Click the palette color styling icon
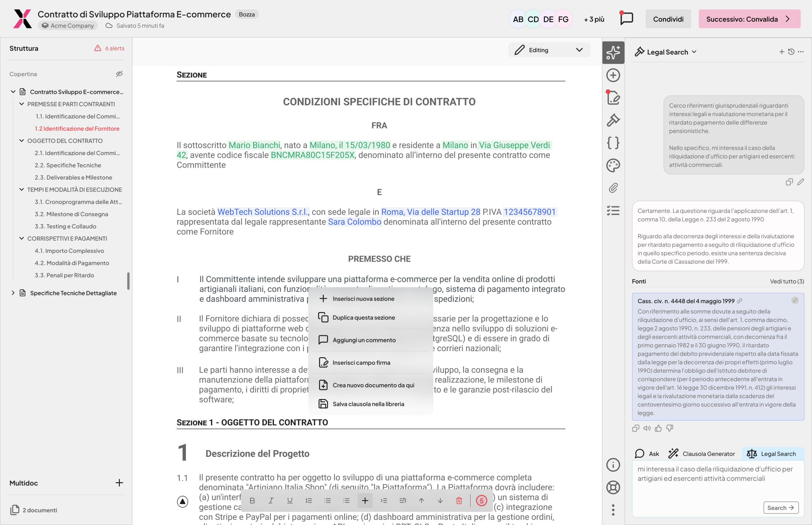This screenshot has height=525, width=812. point(612,166)
